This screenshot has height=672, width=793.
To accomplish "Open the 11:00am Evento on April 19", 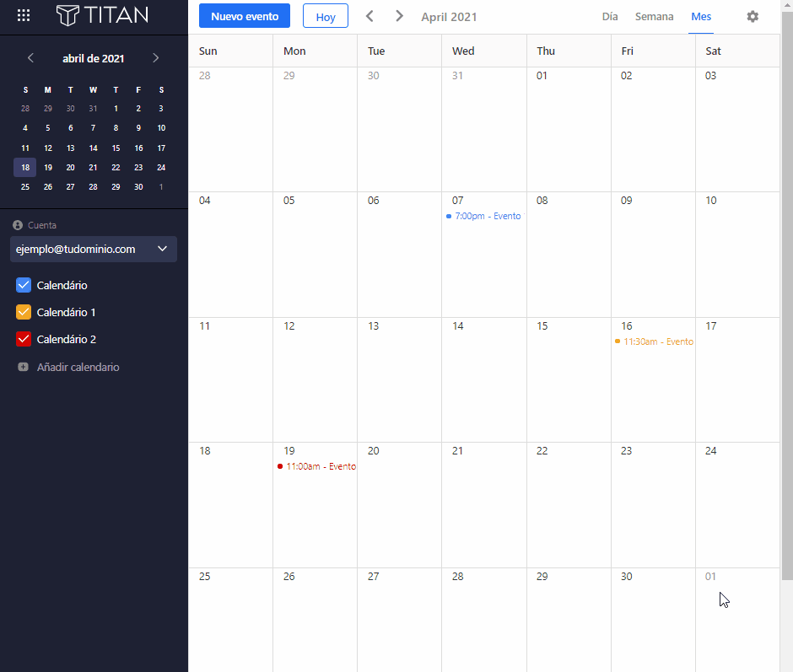I will point(316,466).
